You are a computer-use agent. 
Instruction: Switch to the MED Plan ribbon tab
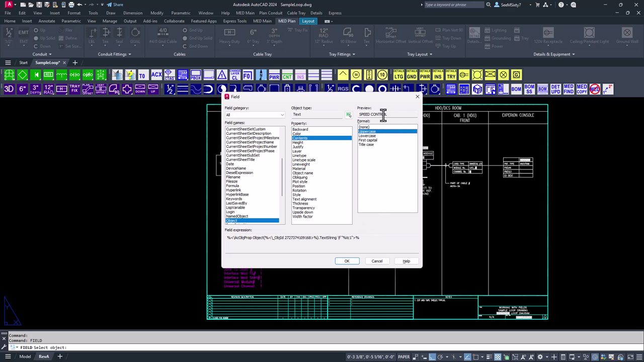tap(287, 21)
